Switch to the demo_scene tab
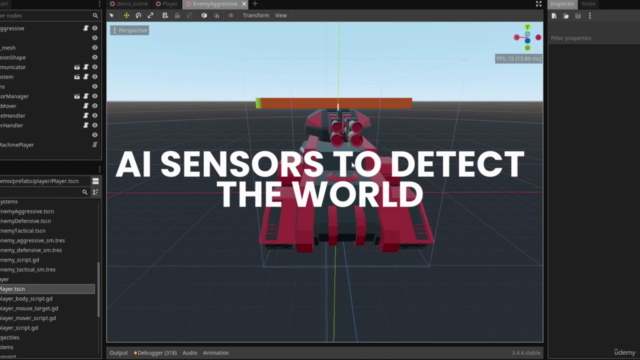 (129, 4)
